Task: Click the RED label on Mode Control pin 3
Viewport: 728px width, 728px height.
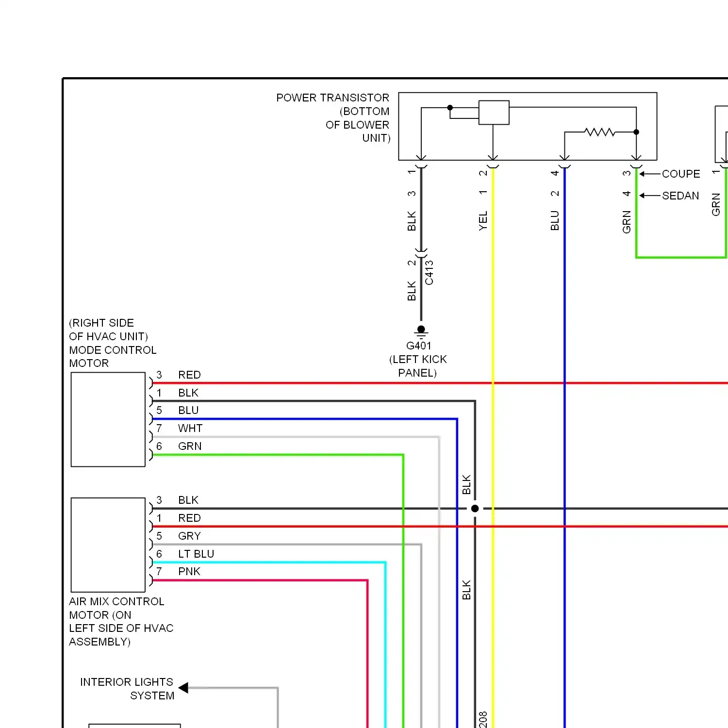Action: tap(189, 375)
